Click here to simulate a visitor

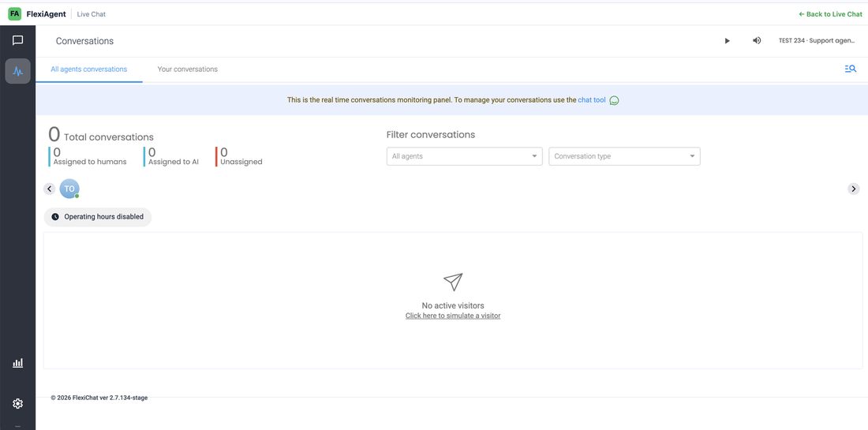pyautogui.click(x=453, y=316)
